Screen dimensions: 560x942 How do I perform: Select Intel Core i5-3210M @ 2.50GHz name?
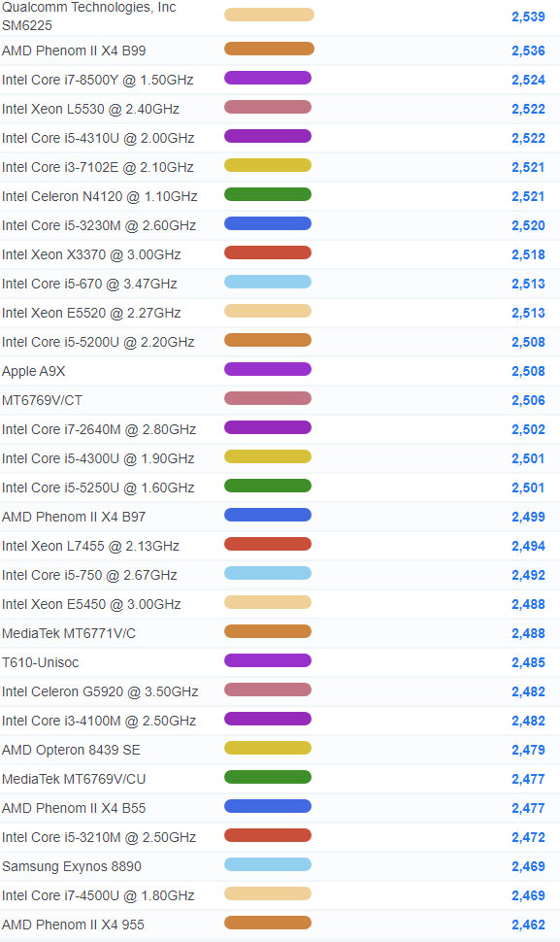(x=99, y=837)
